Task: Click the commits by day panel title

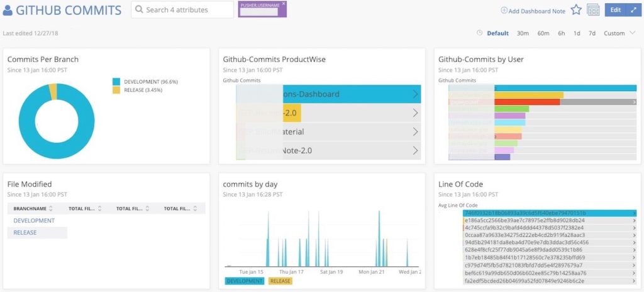Action: coord(250,184)
